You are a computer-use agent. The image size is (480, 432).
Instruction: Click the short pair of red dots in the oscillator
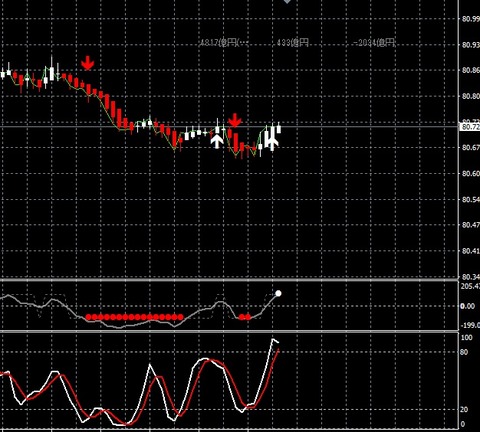(245, 317)
